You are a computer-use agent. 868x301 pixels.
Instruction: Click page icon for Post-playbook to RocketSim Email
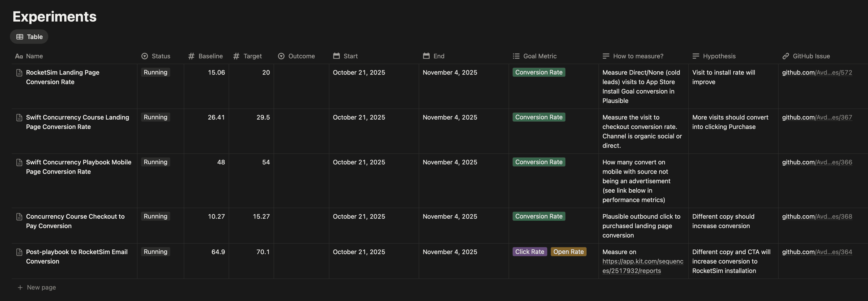(x=19, y=252)
